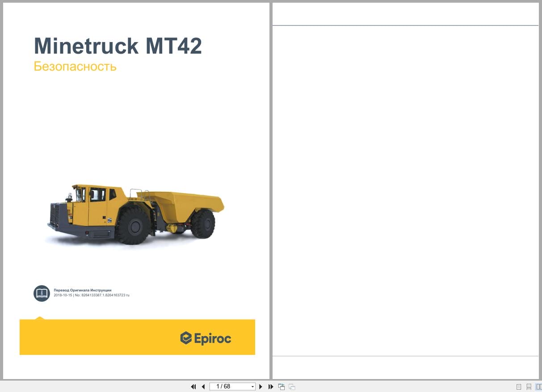Toggle two-page facing view
Screen dimensions: 542x392
(538, 387)
